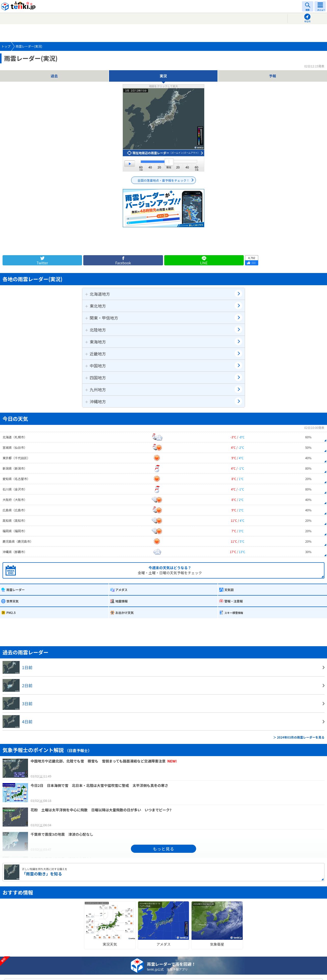Image resolution: width=327 pixels, height=980 pixels.
Task: Switch to the 実況 tab
Action: (x=163, y=76)
